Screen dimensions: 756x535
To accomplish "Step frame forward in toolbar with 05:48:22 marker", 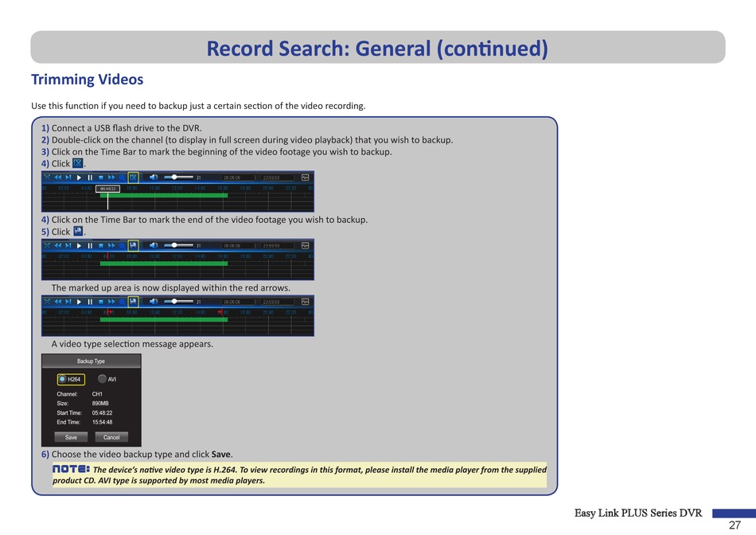I will click(68, 178).
